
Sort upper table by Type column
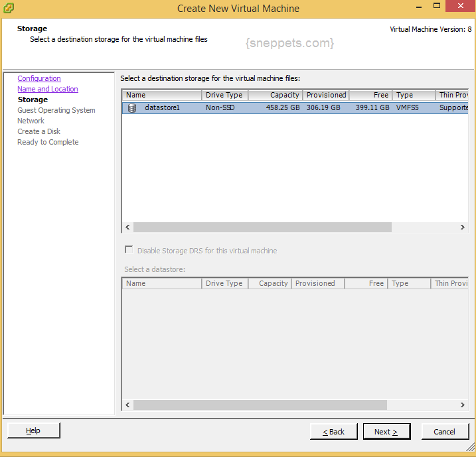pos(414,95)
